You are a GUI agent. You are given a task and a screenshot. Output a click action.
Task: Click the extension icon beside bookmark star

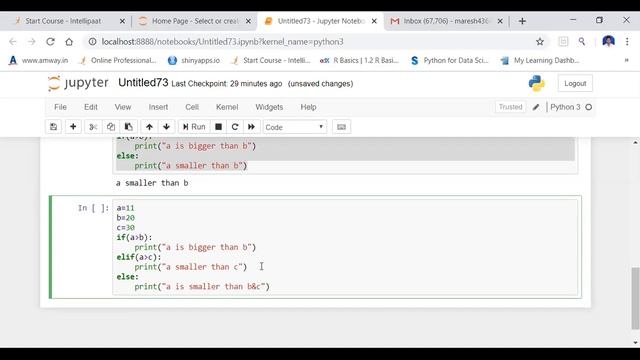[x=563, y=42]
